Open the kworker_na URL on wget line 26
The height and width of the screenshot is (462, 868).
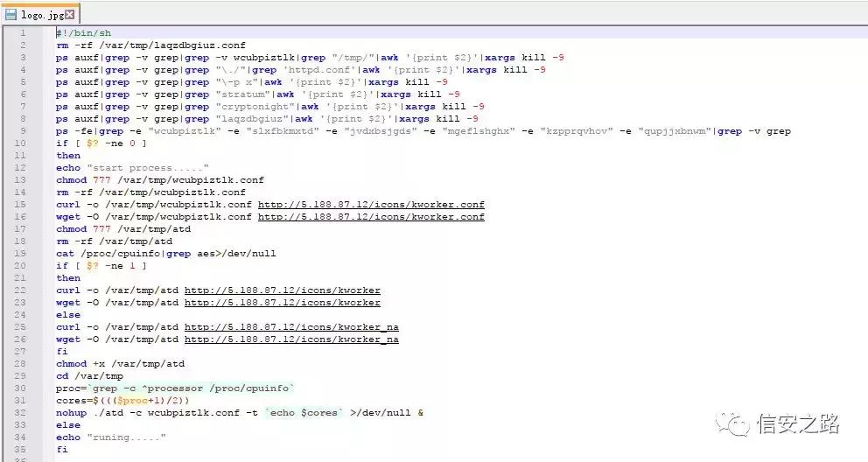coord(291,339)
